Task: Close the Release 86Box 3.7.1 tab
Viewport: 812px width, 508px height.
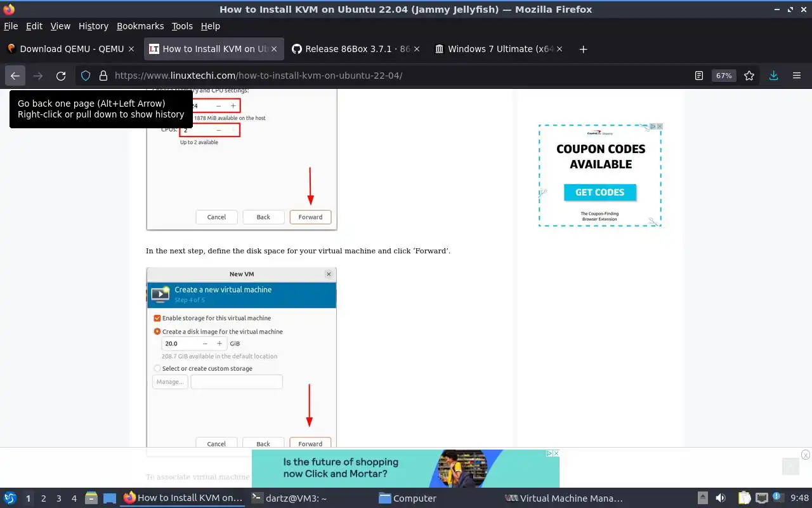Action: [x=416, y=49]
